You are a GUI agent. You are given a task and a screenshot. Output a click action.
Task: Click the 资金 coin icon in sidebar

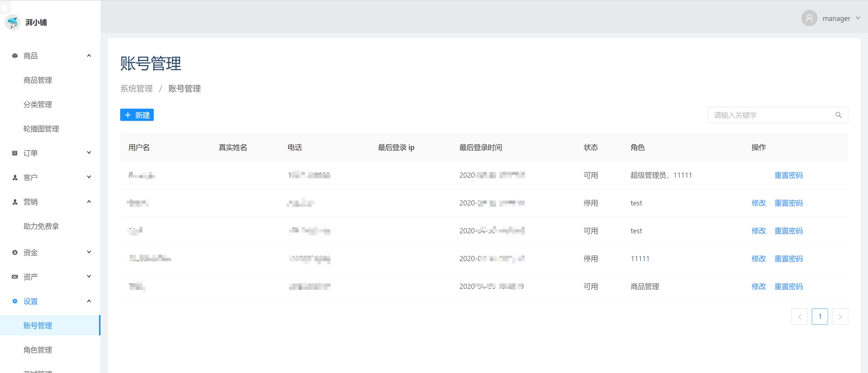pos(15,252)
